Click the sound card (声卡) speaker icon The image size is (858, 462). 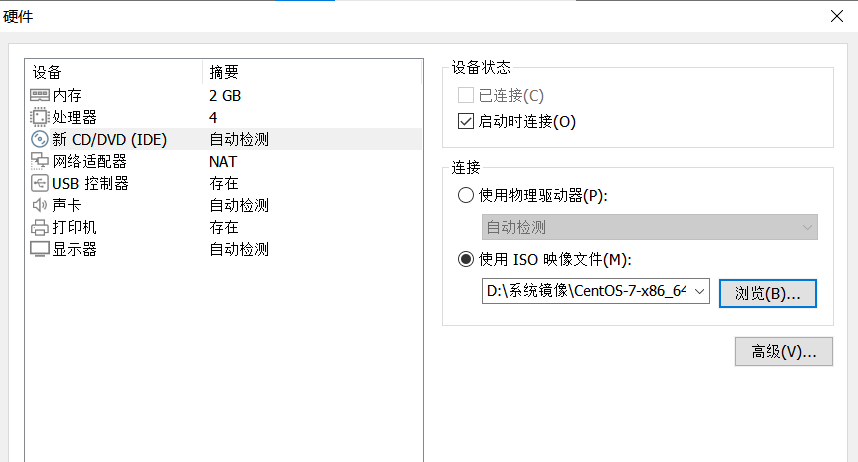tap(39, 205)
